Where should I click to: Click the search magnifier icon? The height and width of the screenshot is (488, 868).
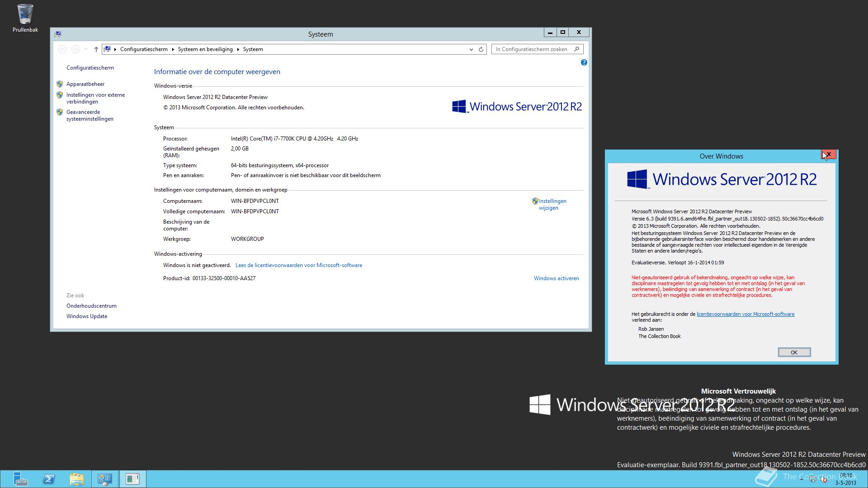[x=576, y=49]
